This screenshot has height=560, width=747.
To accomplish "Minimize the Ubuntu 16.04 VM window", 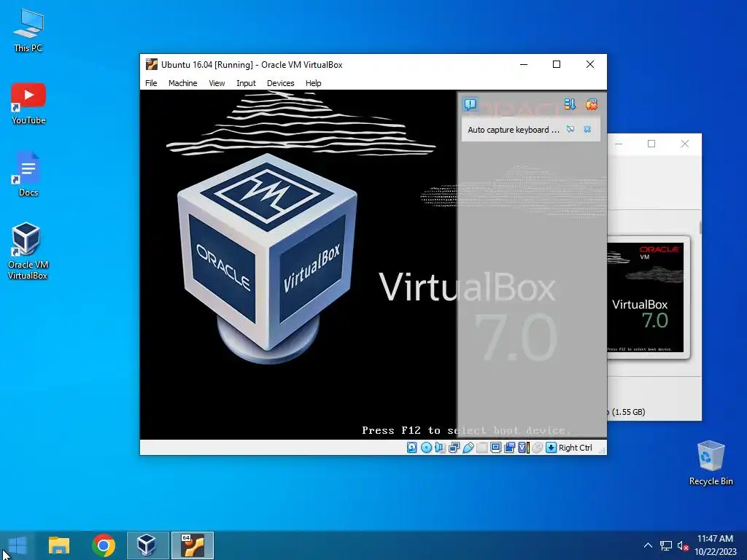I will (524, 64).
